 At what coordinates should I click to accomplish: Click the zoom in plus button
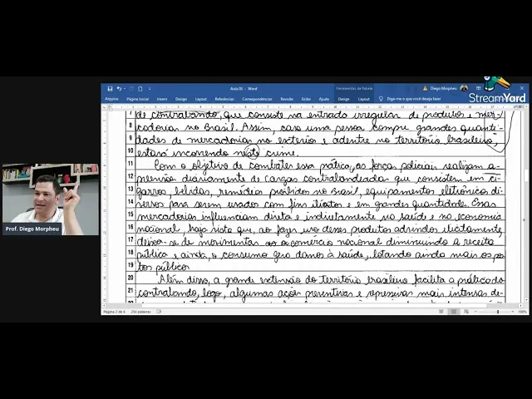513,312
